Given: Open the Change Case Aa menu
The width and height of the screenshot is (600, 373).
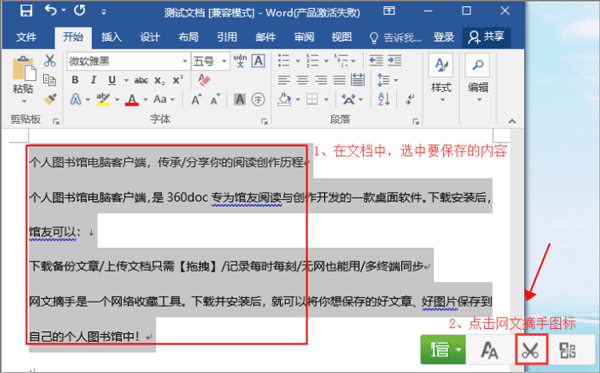Looking at the screenshot, I should click(164, 99).
